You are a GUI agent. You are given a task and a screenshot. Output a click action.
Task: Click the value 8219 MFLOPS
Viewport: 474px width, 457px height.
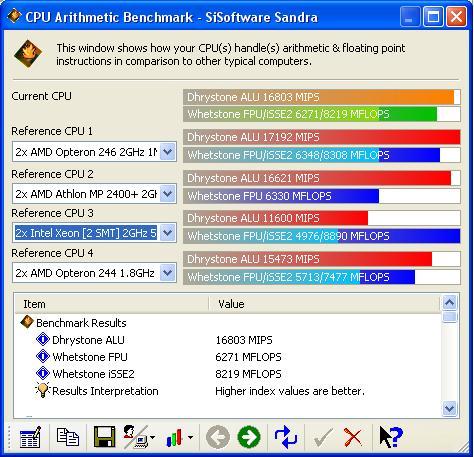[x=248, y=374]
